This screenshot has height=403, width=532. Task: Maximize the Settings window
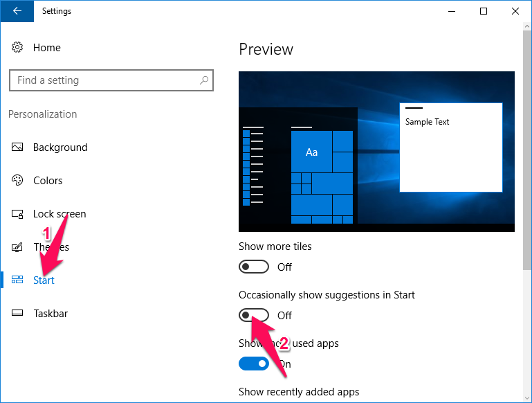[484, 11]
